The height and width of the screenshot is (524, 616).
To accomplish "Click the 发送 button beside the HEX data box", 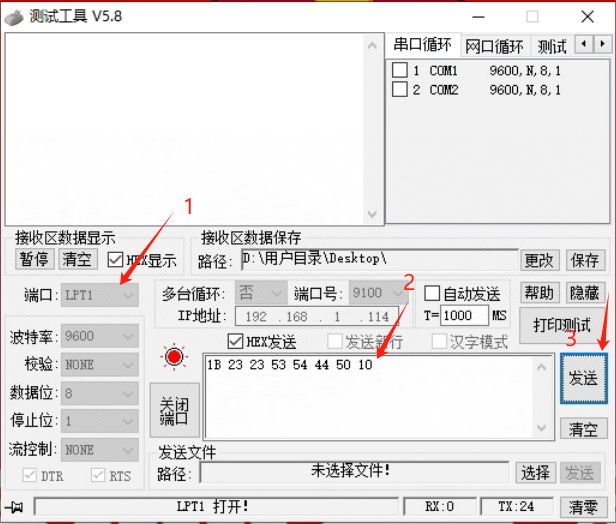I will (x=584, y=379).
